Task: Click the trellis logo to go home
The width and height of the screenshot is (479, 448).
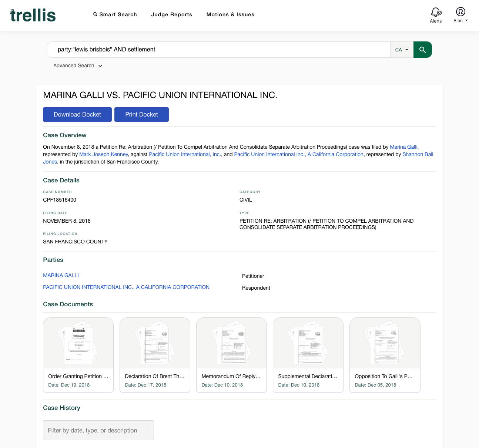Action: tap(33, 15)
